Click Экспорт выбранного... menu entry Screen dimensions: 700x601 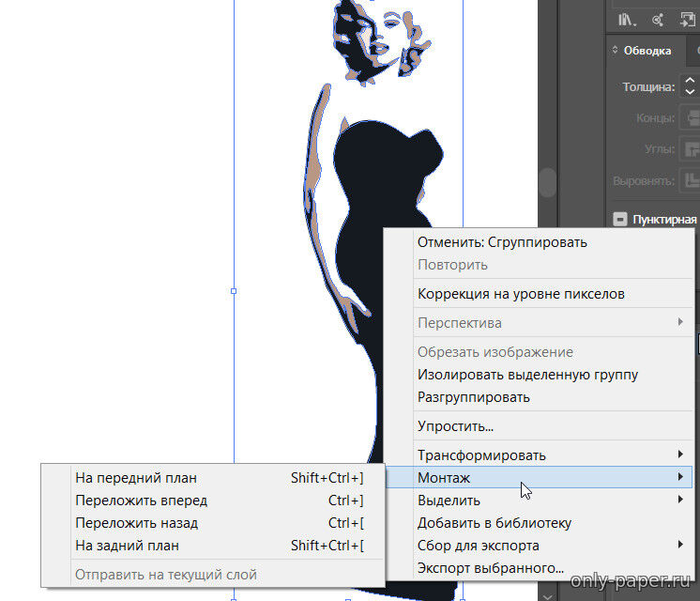tap(491, 568)
